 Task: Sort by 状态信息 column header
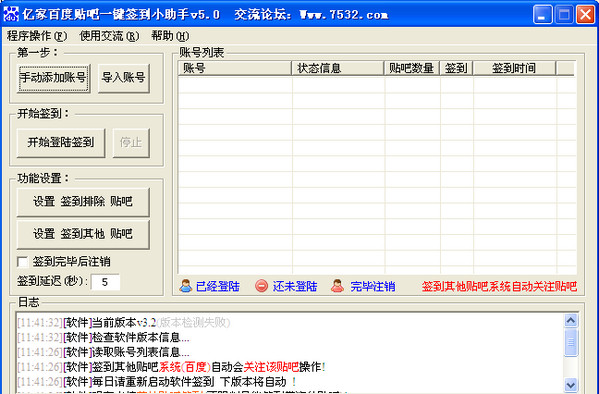click(x=338, y=68)
